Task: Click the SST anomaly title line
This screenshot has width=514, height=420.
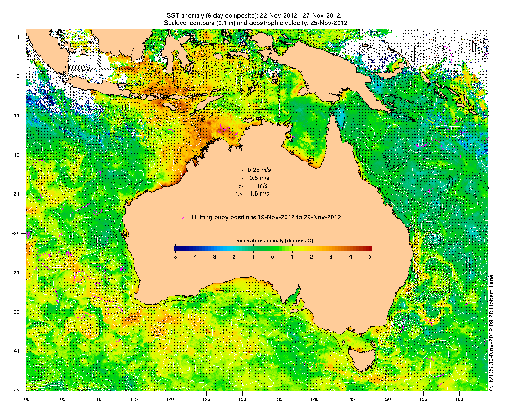Action: tap(254, 16)
